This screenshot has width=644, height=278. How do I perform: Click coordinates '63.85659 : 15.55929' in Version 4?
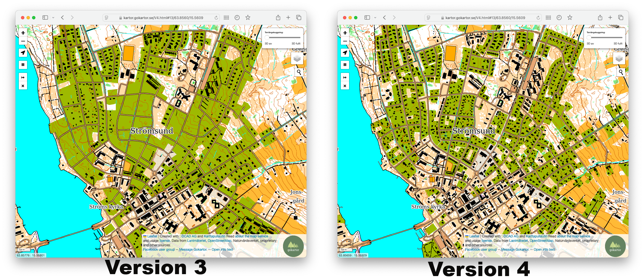point(353,255)
